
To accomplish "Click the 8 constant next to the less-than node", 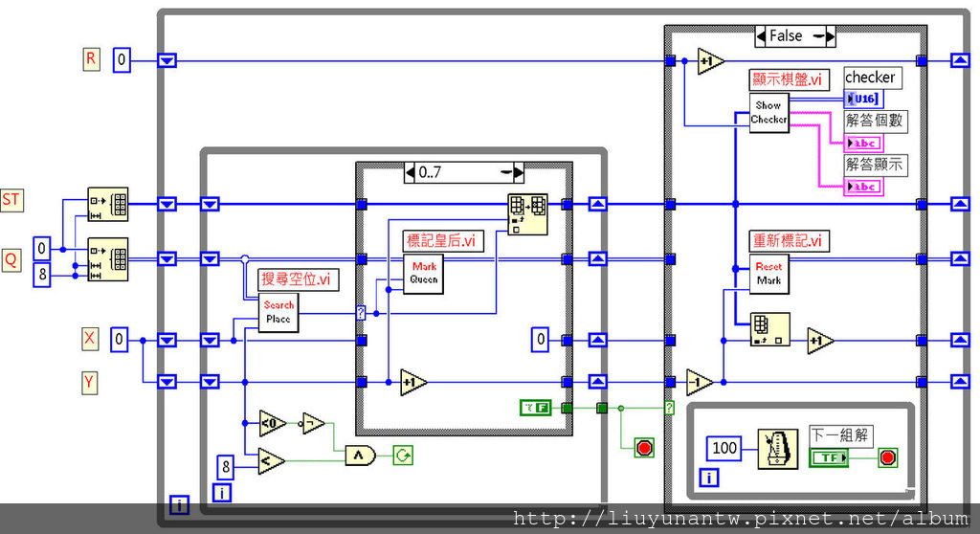I will point(226,466).
